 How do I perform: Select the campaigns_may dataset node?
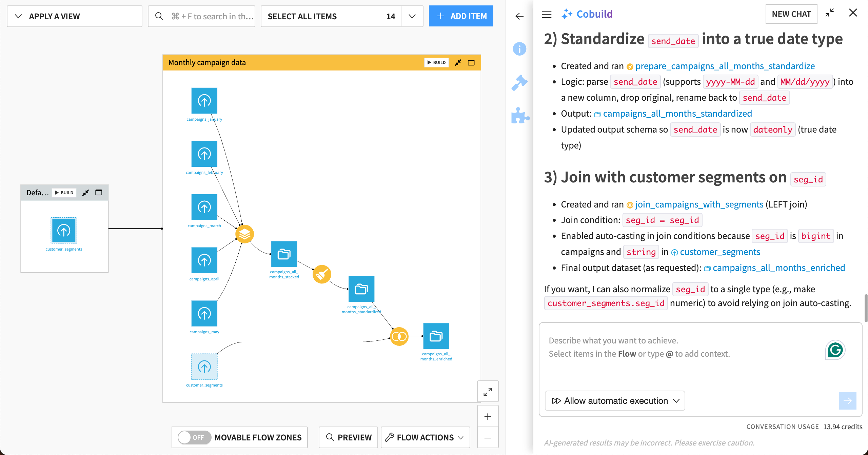pyautogui.click(x=204, y=314)
